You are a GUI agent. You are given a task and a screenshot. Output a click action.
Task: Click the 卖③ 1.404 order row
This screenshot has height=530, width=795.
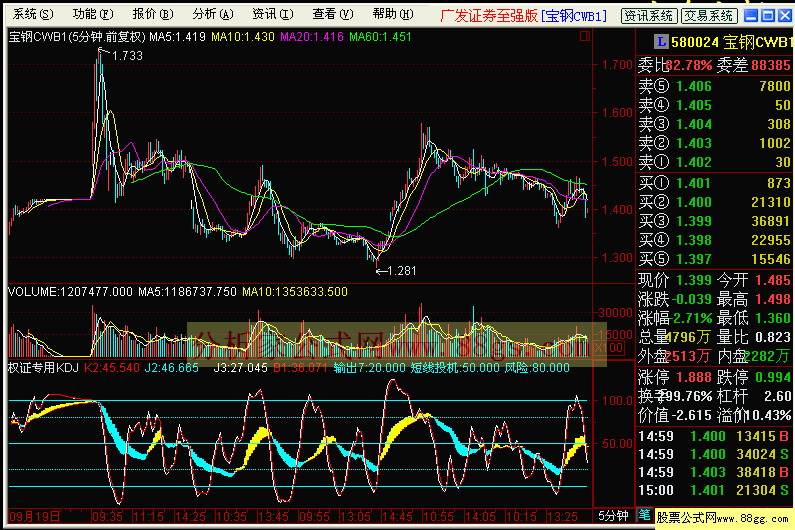(714, 124)
